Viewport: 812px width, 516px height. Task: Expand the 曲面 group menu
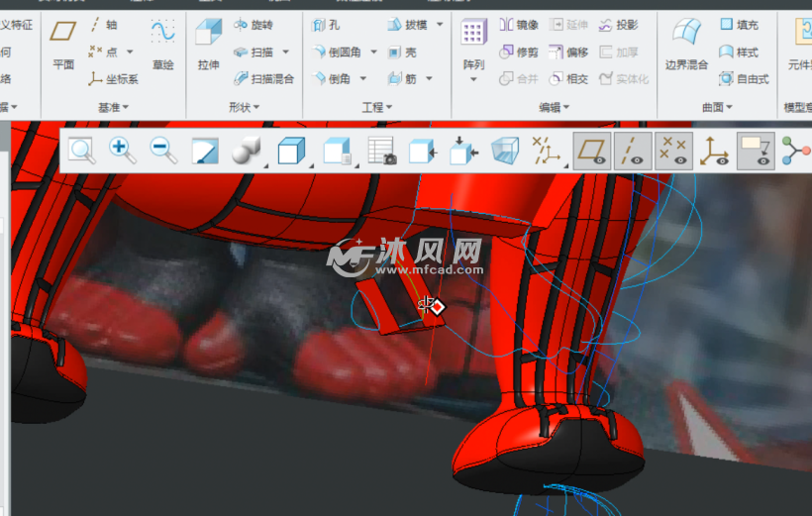click(x=717, y=107)
